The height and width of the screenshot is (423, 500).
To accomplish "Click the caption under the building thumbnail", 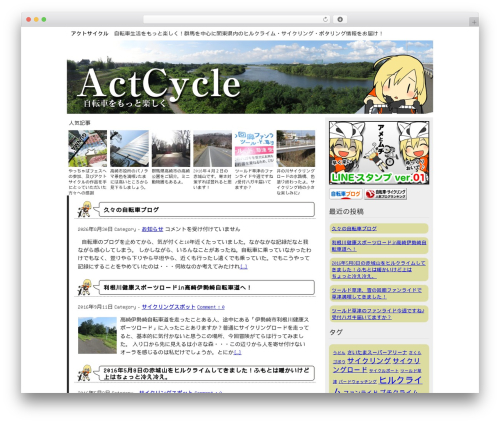I will click(129, 179).
